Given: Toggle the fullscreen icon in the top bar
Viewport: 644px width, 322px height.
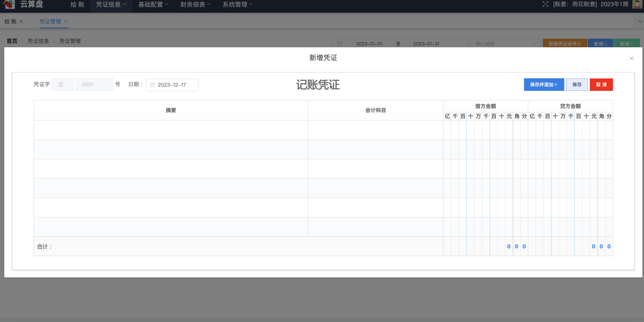Looking at the screenshot, I should pyautogui.click(x=545, y=4).
